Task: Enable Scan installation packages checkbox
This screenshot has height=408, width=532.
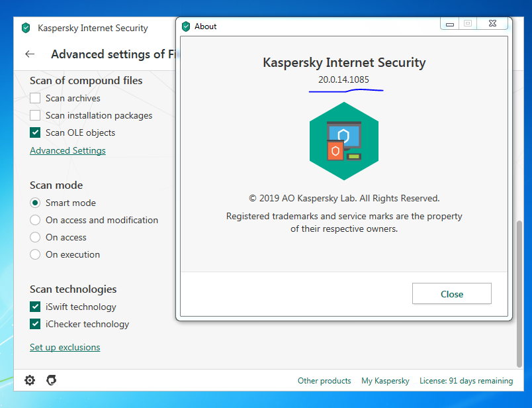Action: 35,115
